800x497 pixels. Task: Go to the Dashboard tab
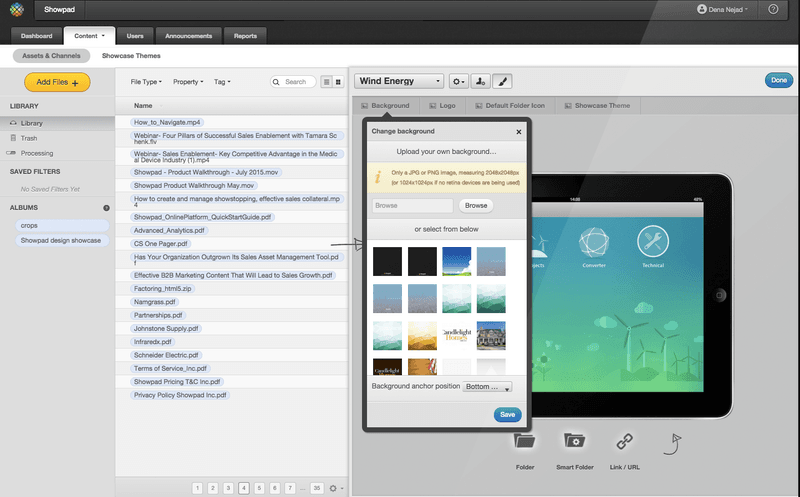tap(37, 36)
